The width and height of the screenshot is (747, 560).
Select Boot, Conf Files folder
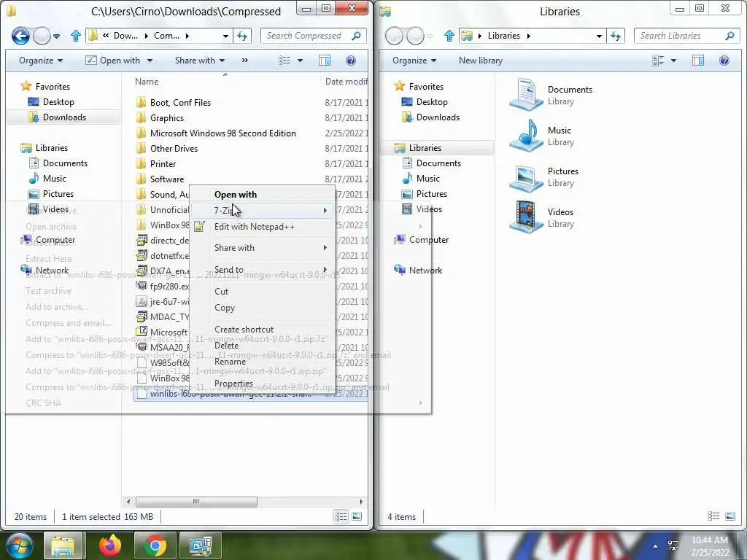[180, 102]
